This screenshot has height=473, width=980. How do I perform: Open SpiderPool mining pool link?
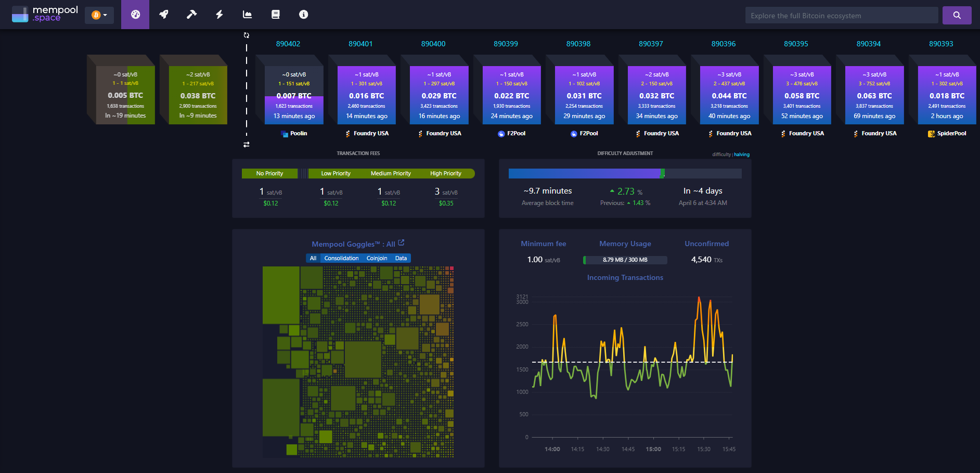[947, 134]
